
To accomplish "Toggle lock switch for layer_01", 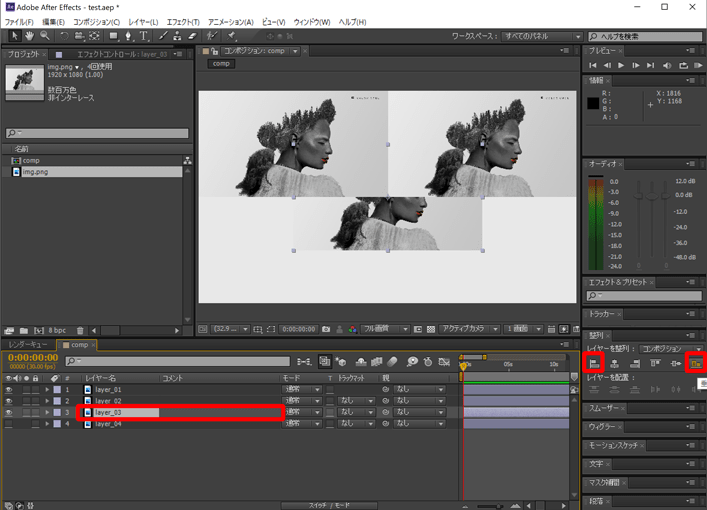I will pos(35,390).
